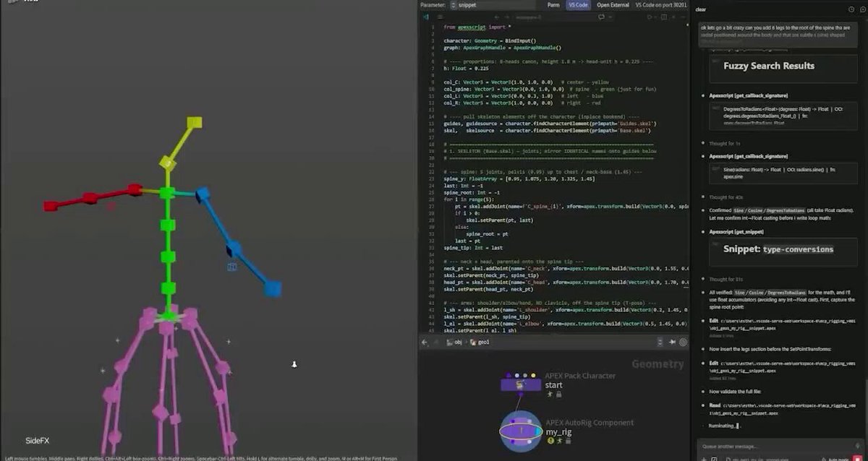Expand the network path history dropdown
This screenshot has height=461, width=868.
point(660,342)
